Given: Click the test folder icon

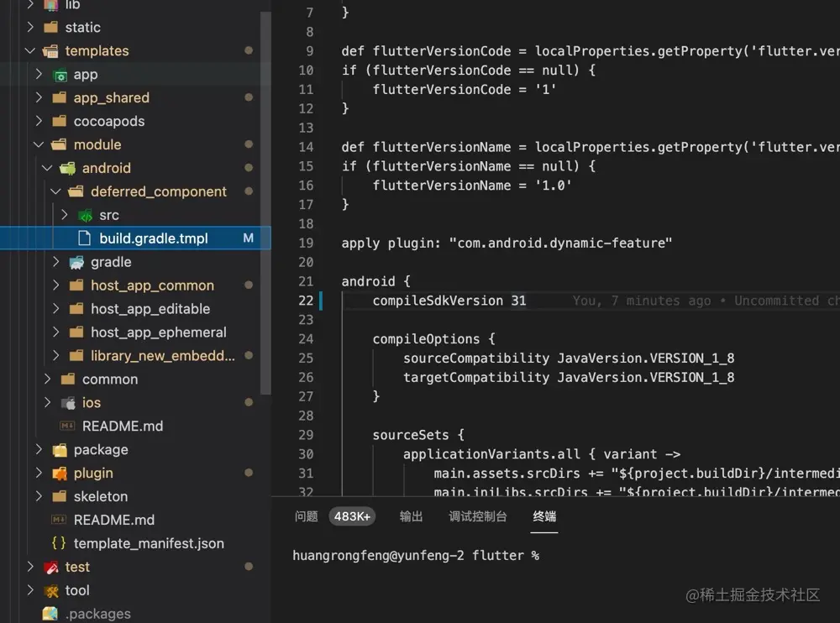Looking at the screenshot, I should coord(51,568).
